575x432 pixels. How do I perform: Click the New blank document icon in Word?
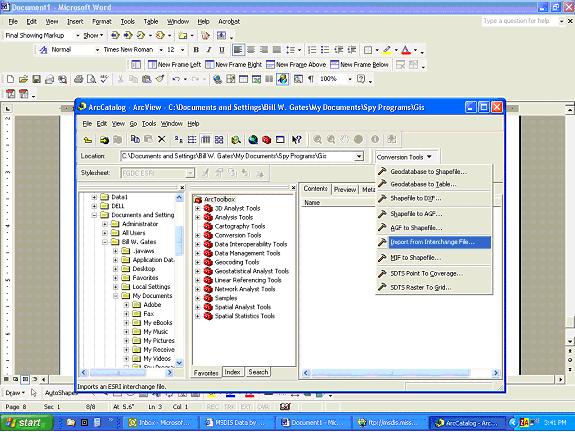[x=10, y=79]
